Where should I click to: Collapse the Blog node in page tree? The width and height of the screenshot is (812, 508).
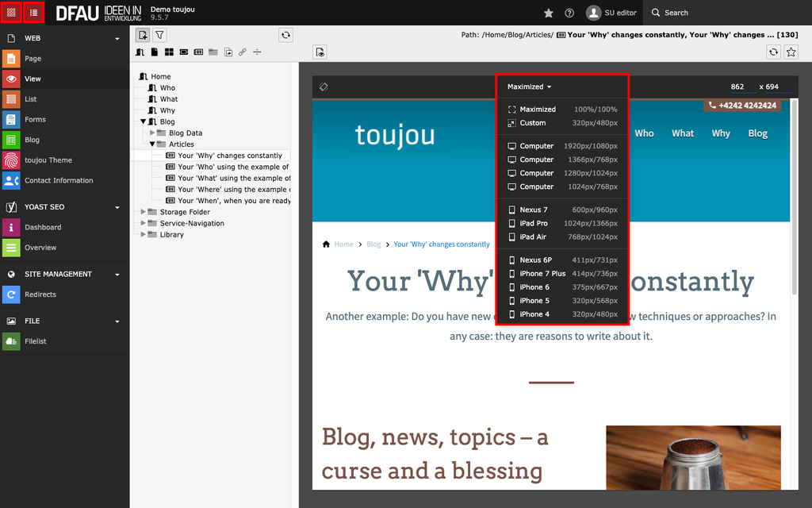144,122
